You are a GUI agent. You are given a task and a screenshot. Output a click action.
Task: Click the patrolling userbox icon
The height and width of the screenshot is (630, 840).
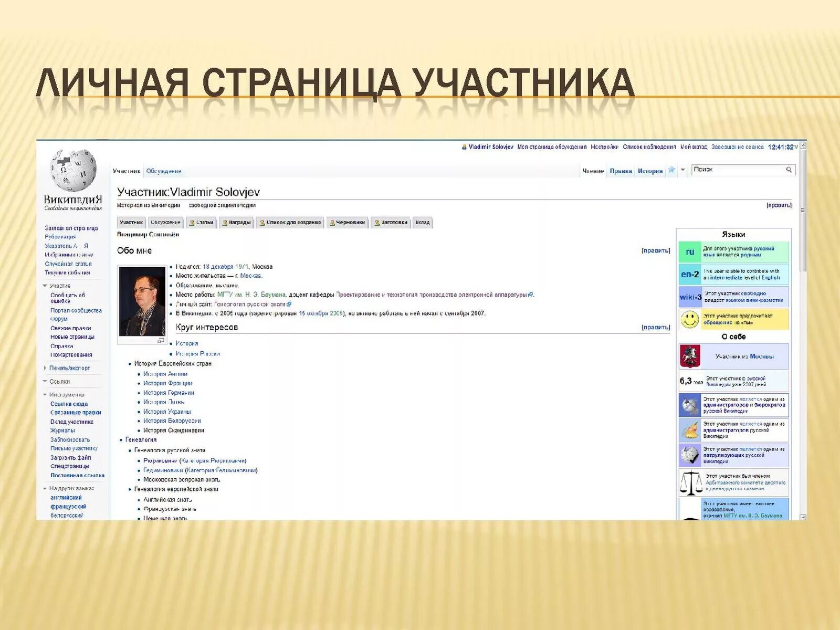click(690, 455)
